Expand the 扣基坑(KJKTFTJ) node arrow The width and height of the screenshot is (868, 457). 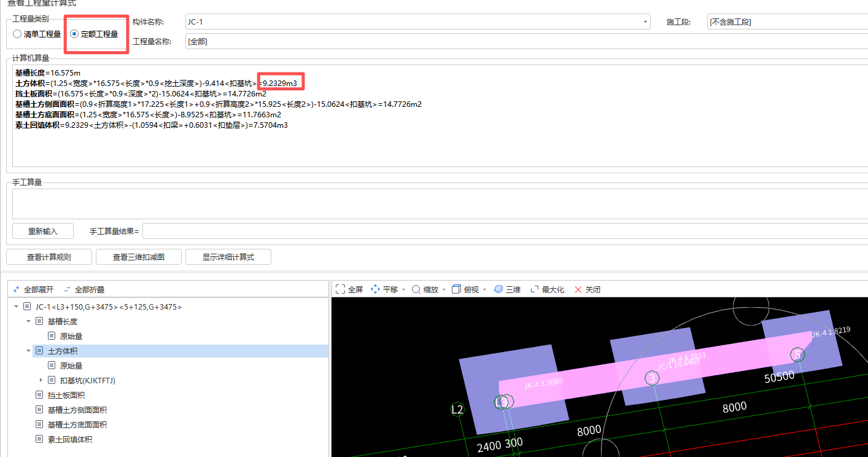[41, 380]
